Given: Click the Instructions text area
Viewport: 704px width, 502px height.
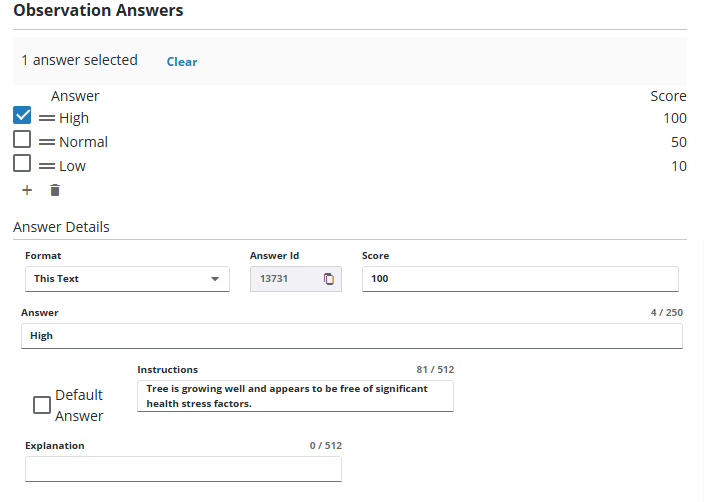Looking at the screenshot, I should click(x=294, y=396).
